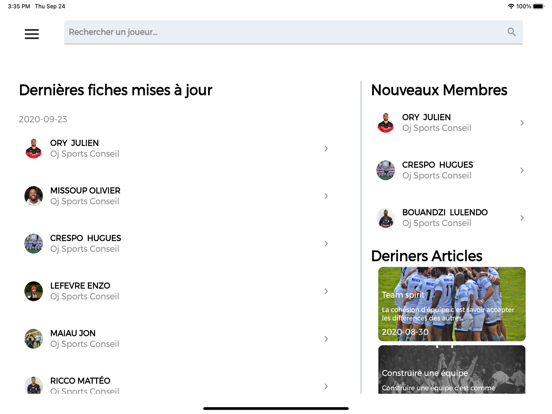Open ORY JULIEN avatar under Nouveaux Membres
Viewport: 552px width, 414px height.
[385, 123]
